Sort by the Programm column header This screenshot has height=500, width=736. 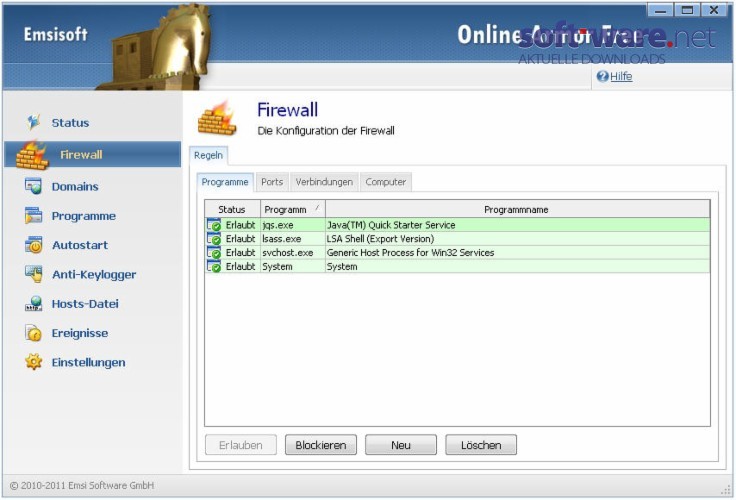coord(292,209)
